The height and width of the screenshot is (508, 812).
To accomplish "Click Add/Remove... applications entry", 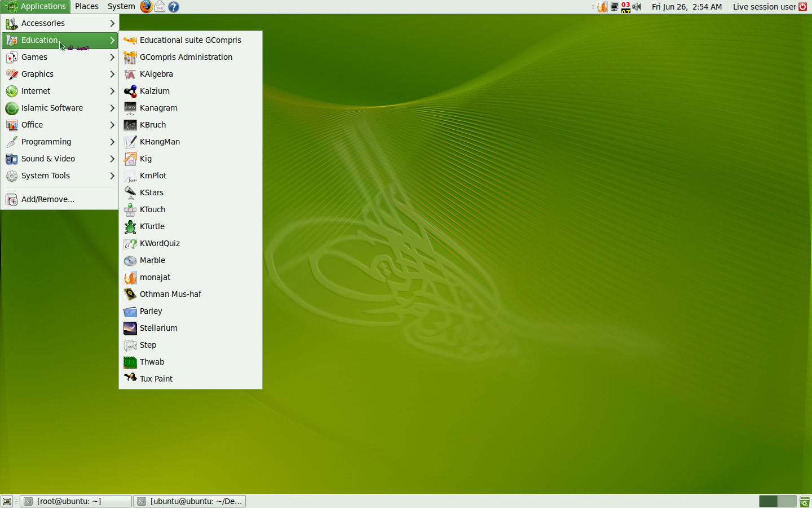I will click(x=48, y=199).
